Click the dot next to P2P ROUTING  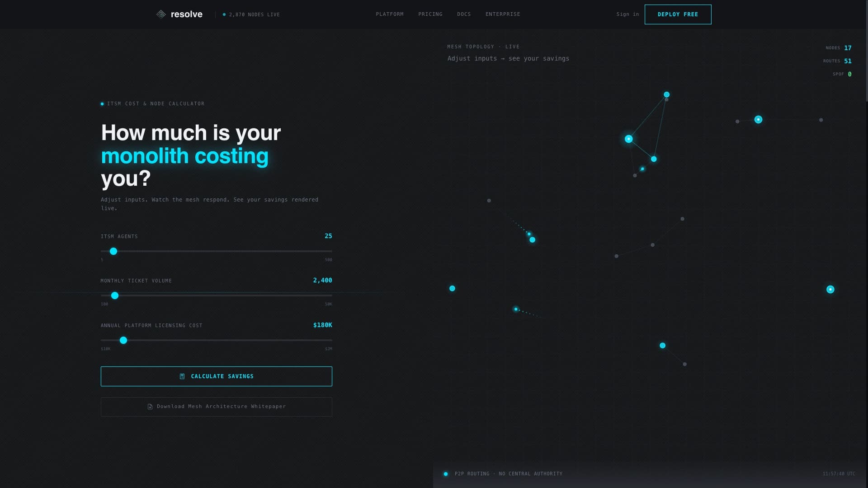tap(446, 474)
